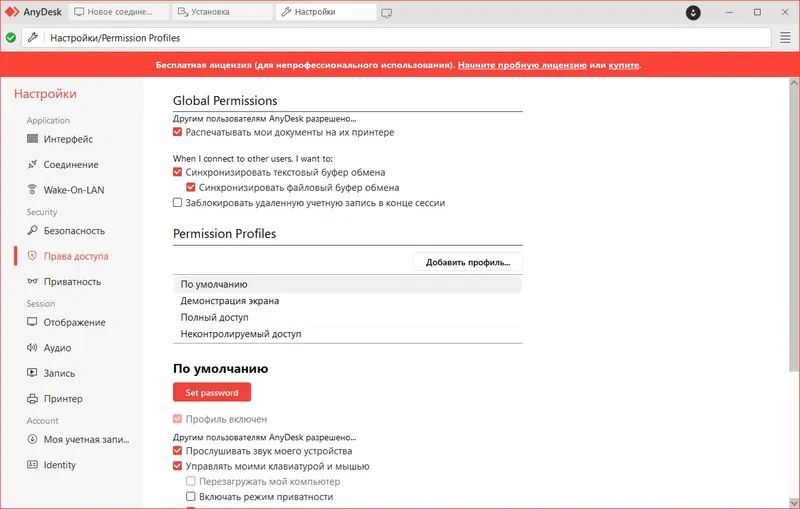Go to Соединение settings

pos(70,164)
